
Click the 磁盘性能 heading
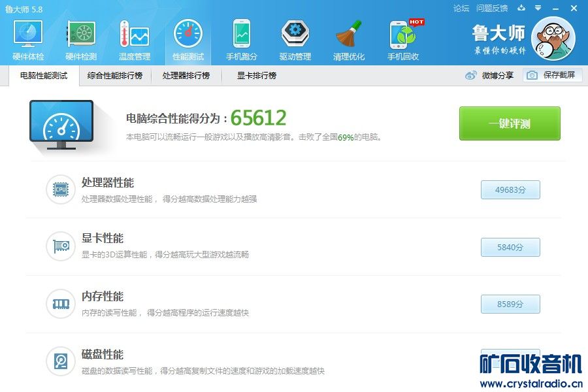(x=103, y=355)
